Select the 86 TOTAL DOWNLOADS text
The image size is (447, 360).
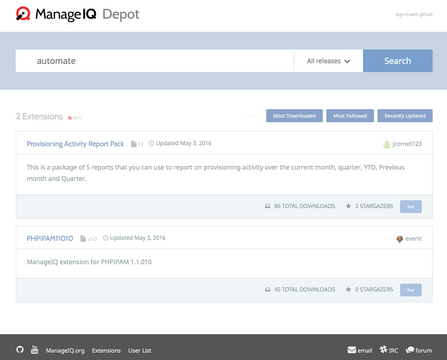[x=304, y=206]
